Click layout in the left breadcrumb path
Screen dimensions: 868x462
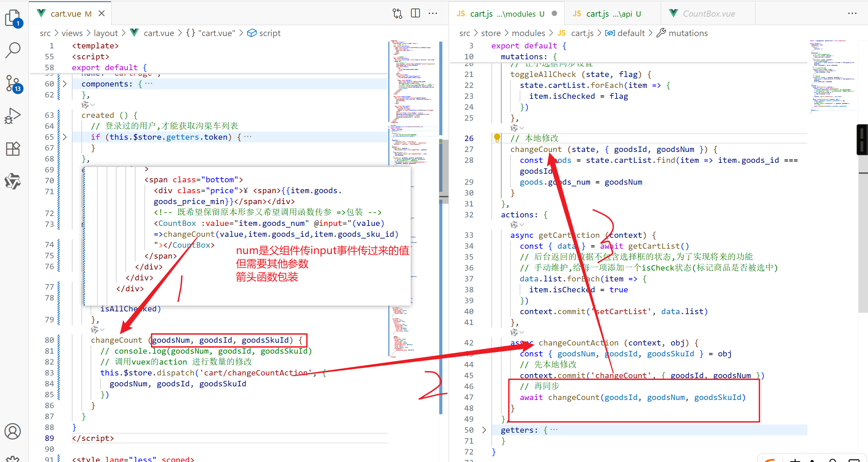click(x=106, y=33)
